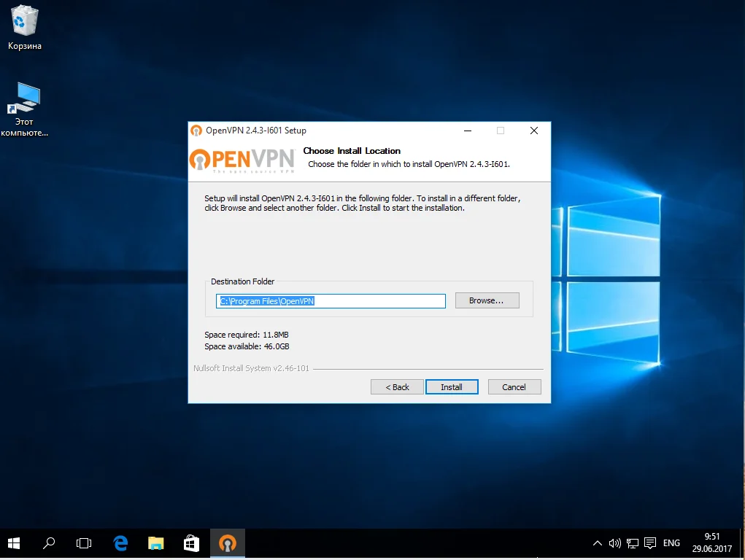Viewport: 745px width, 560px height.
Task: Select the Этот компьютер desktop shortcut
Action: [x=24, y=109]
